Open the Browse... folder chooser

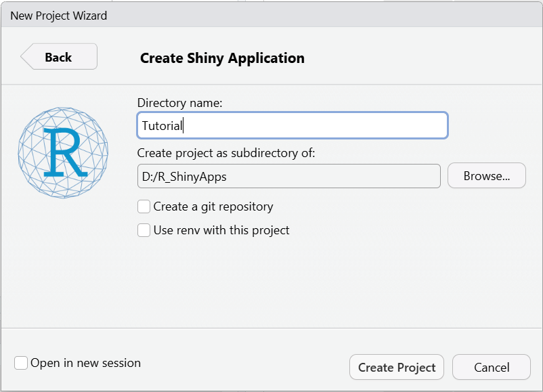(x=486, y=176)
